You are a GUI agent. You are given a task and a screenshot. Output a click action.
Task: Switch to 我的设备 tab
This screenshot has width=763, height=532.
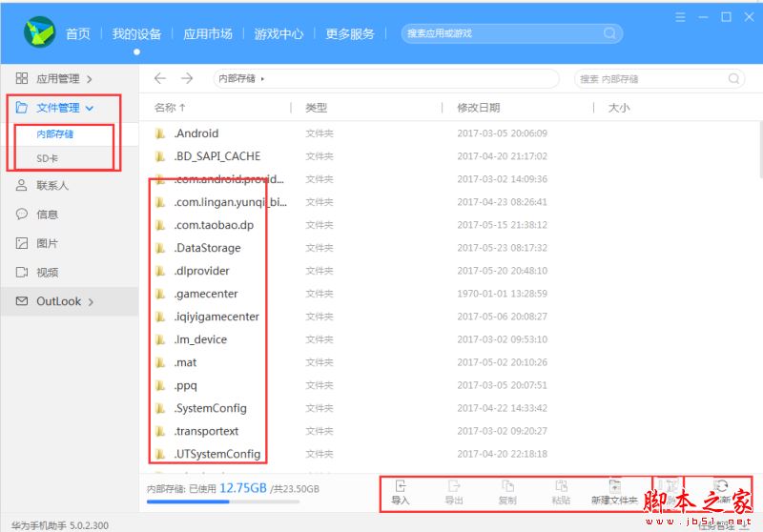tap(136, 33)
